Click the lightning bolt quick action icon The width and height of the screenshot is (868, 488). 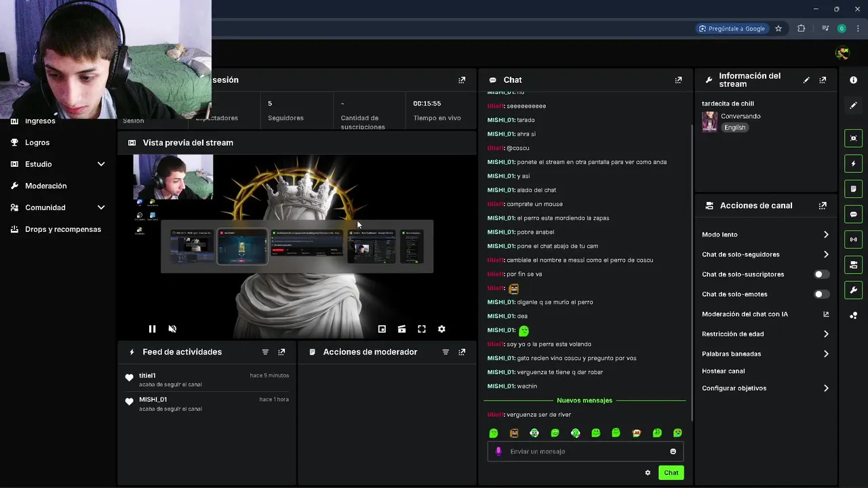pos(853,163)
